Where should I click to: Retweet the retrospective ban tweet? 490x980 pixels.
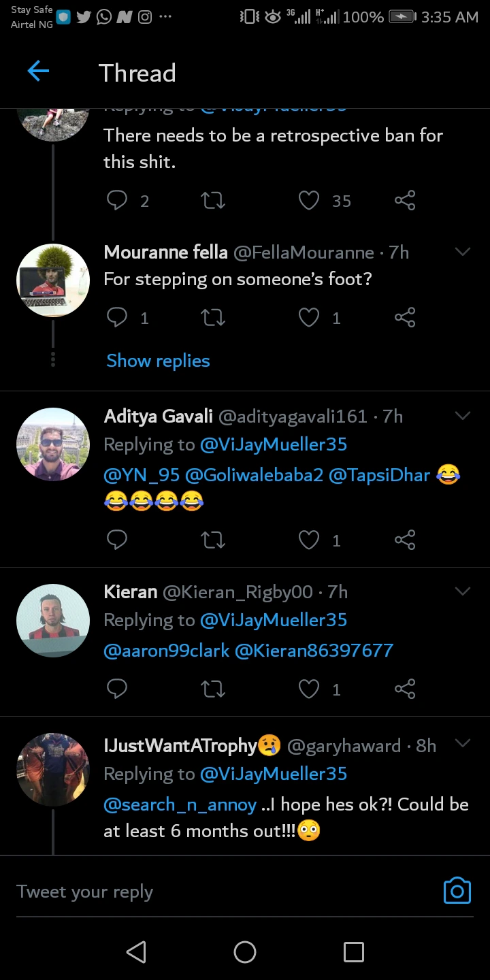tap(214, 200)
